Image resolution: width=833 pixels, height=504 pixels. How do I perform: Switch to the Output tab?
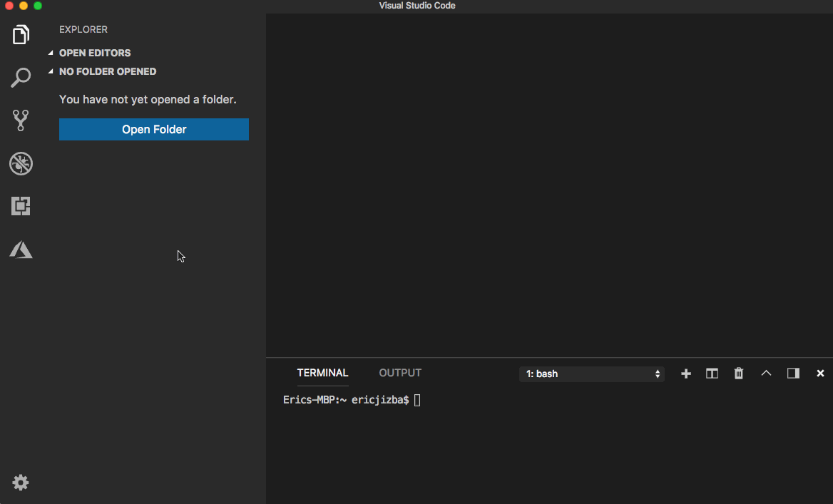(400, 373)
